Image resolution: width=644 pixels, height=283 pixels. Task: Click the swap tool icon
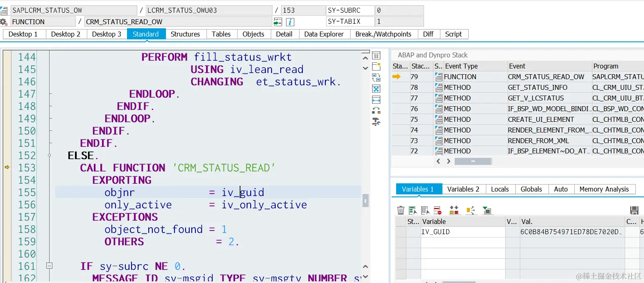[376, 78]
